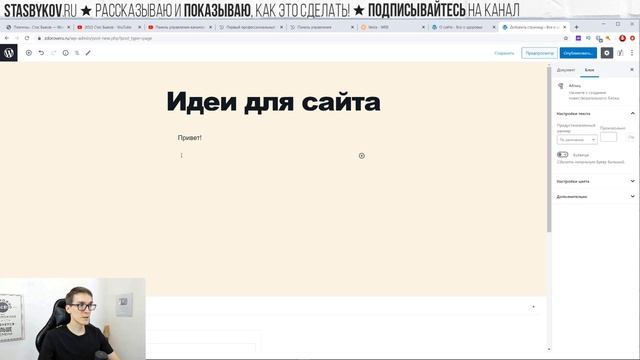This screenshot has width=640, height=360.
Task: Bookmark this page with star icon
Action: [566, 38]
